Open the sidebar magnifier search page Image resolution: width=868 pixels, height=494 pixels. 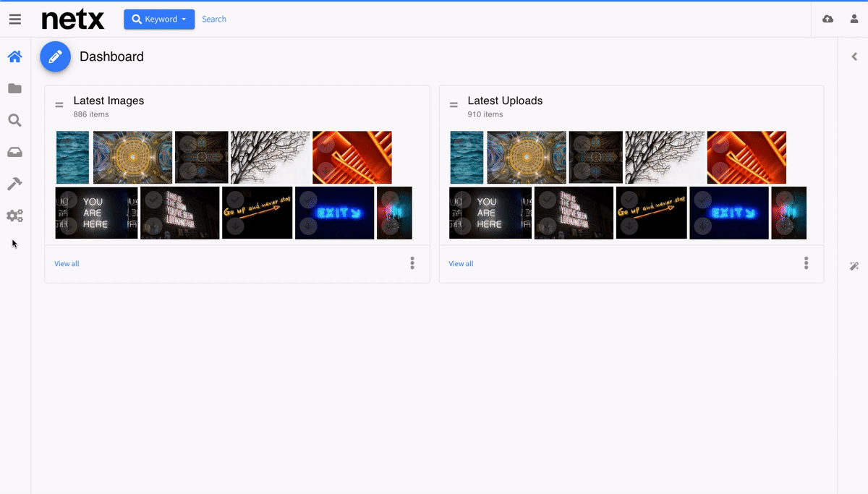14,121
